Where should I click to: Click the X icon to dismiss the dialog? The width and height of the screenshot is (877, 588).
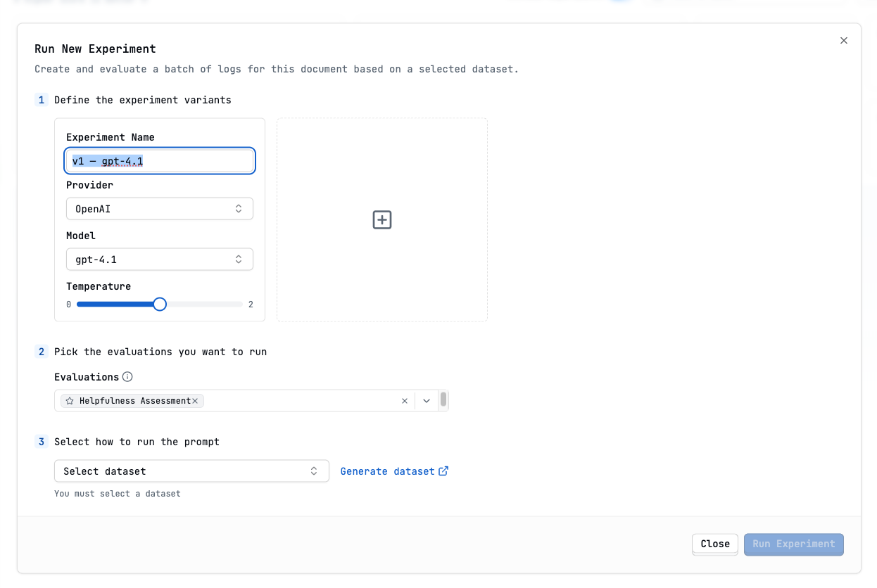point(843,40)
